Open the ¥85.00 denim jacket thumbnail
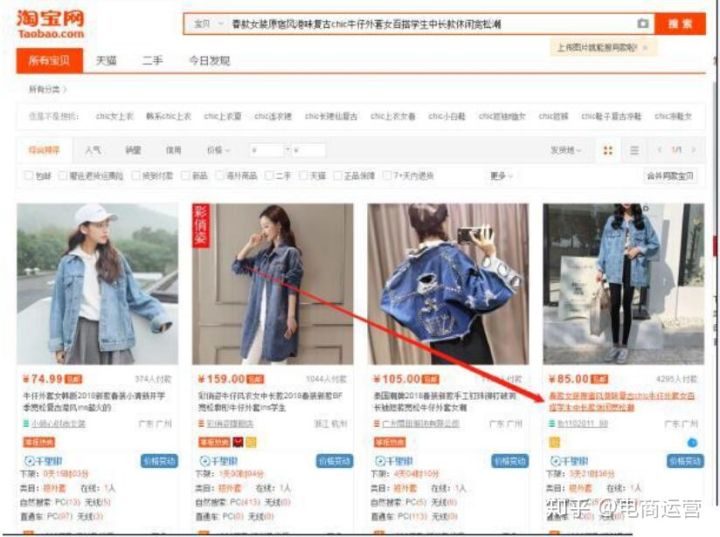Screen dimensions: 720x537 point(624,284)
